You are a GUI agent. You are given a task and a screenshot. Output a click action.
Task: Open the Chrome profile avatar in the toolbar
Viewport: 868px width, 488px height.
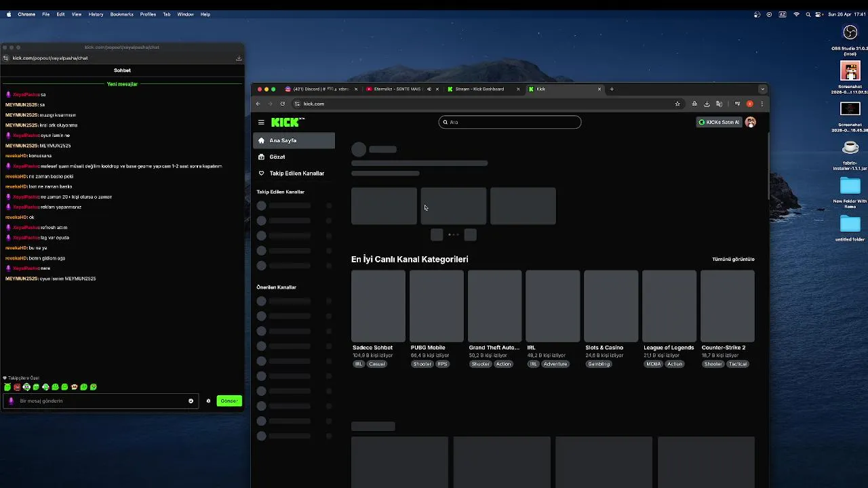[749, 104]
